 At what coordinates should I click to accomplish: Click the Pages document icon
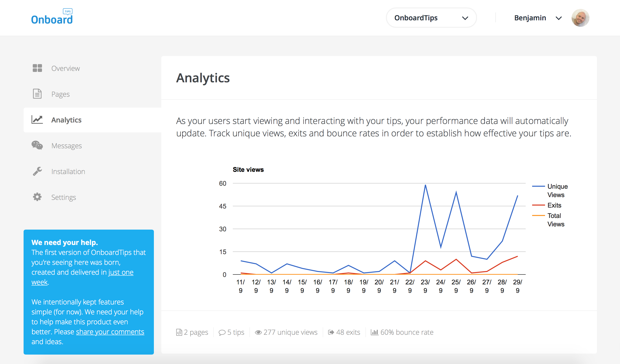[37, 94]
